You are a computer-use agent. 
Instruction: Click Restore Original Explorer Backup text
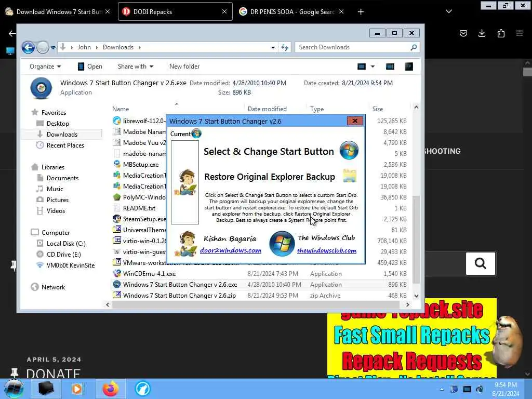tap(270, 177)
